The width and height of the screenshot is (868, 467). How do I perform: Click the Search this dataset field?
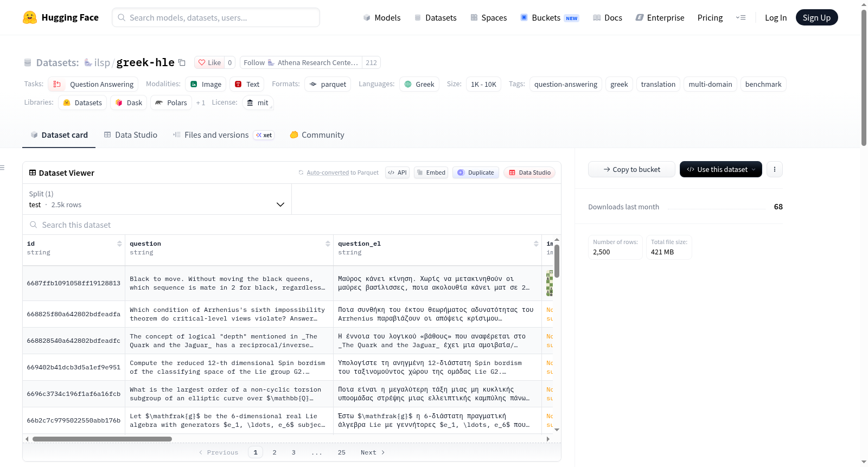[x=292, y=225]
